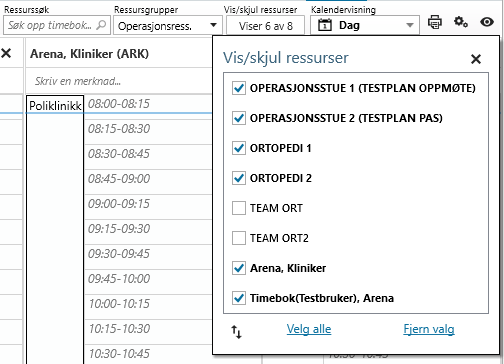Open settings with the gears icon
504x364 pixels.
pos(461,22)
